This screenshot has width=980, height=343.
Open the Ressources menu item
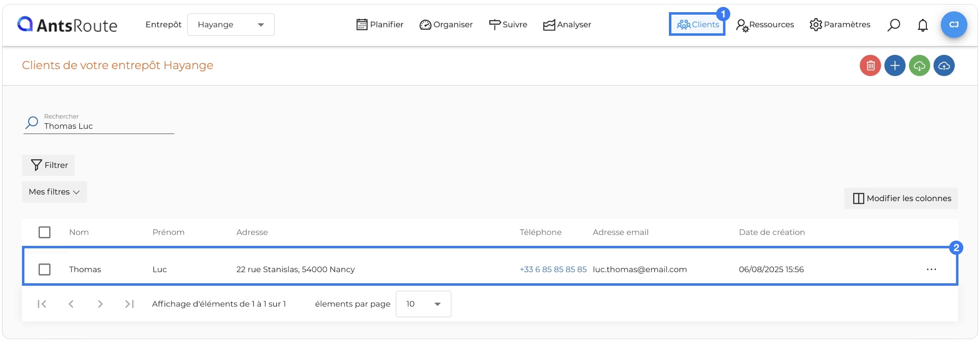point(765,25)
